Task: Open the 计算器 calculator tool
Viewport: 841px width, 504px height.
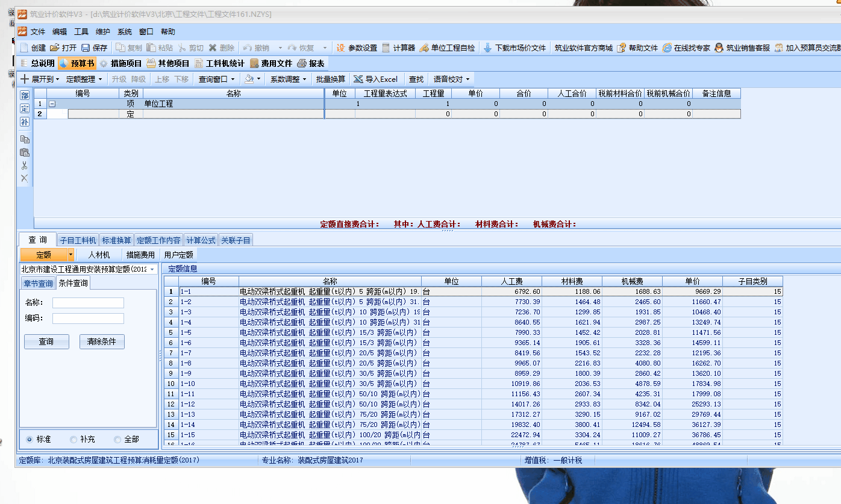Action: (386, 48)
